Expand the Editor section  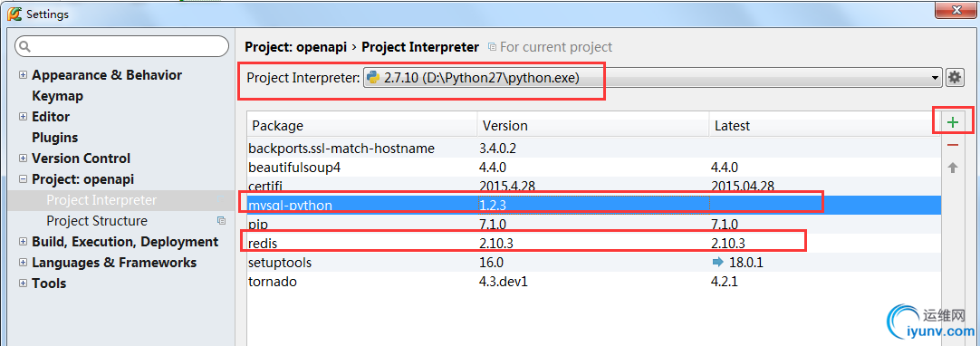click(24, 116)
